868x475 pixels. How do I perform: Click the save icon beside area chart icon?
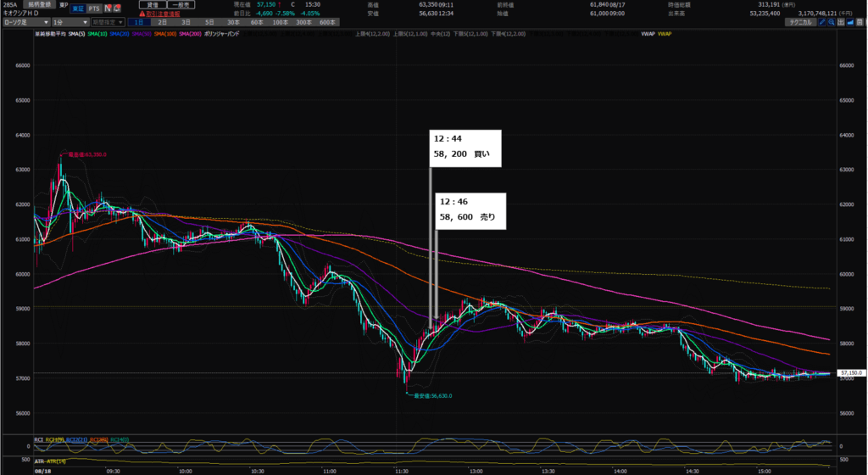860,22
